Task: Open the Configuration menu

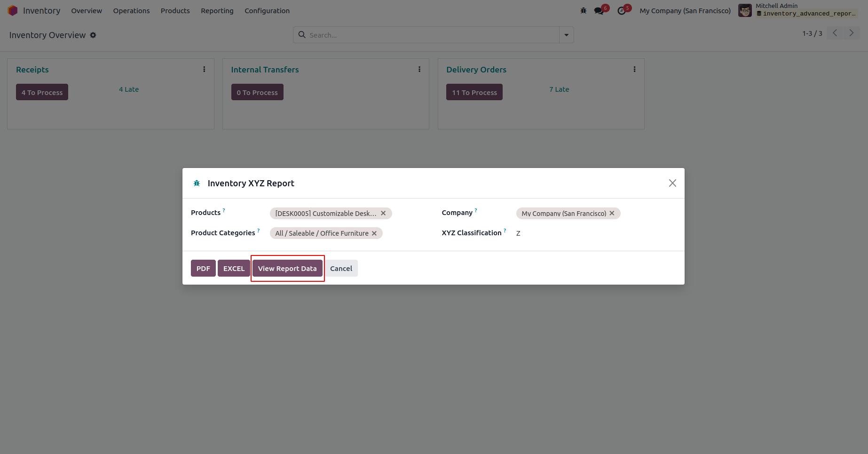Action: click(x=267, y=11)
